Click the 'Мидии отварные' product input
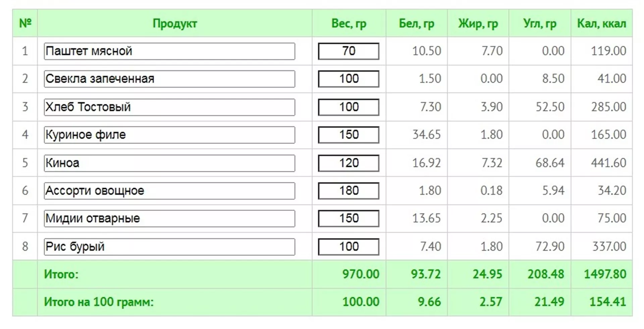644x329 pixels. [169, 218]
